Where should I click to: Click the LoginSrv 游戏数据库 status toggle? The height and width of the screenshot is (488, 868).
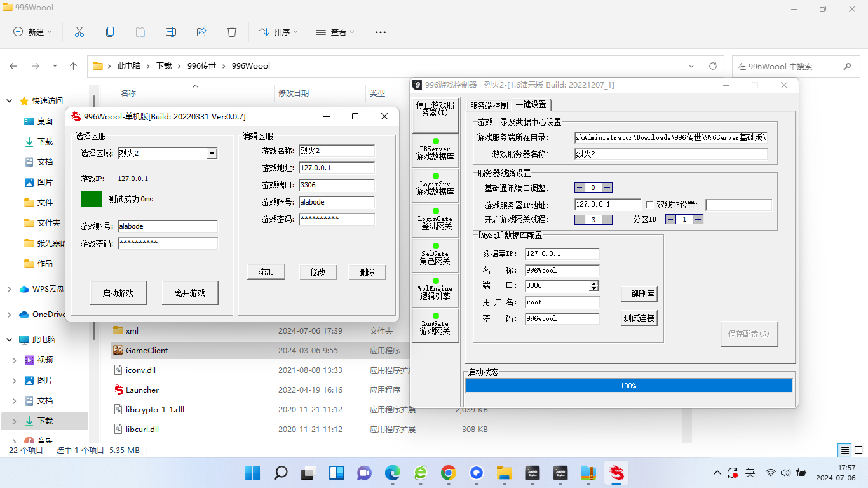pos(435,186)
